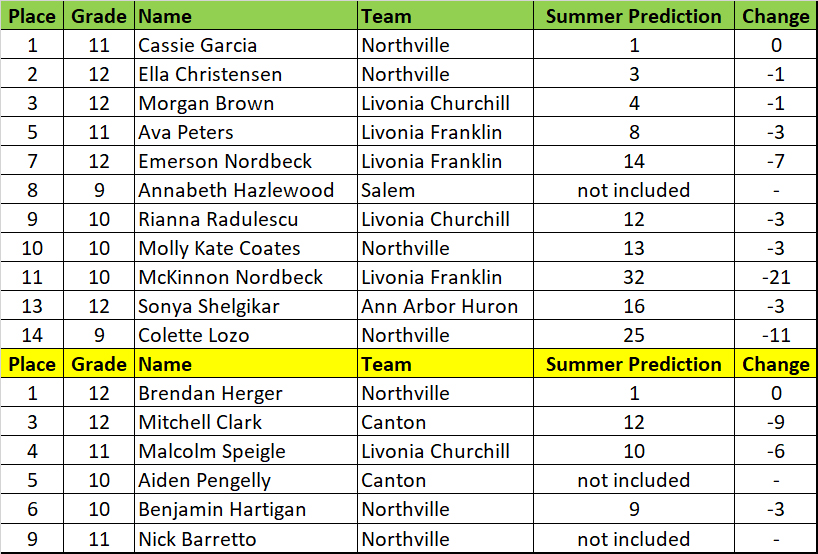Click the Ann Arbor Huron cell
818x554 pixels.
point(440,306)
